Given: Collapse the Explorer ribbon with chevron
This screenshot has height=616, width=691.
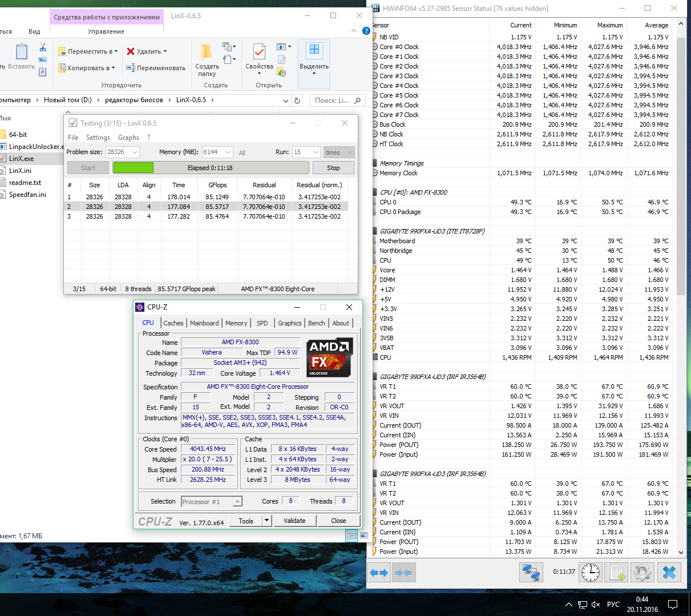Looking at the screenshot, I should [354, 31].
